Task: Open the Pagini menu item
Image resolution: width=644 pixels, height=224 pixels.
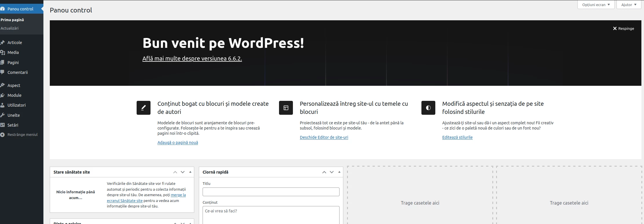Action: pos(13,63)
